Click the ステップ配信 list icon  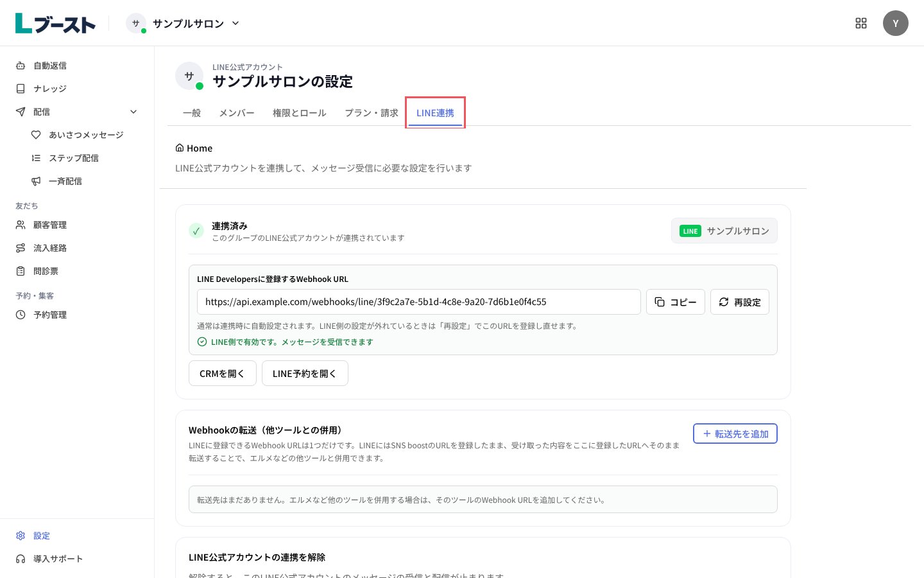click(x=36, y=158)
